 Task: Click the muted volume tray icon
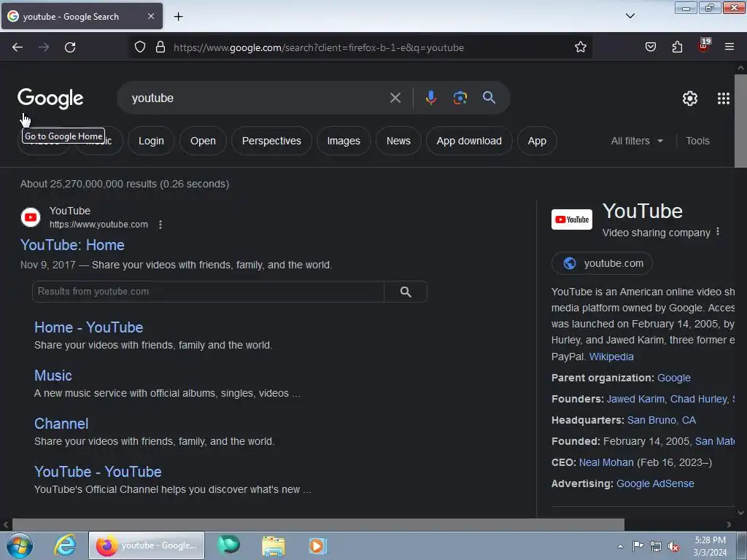(x=673, y=546)
